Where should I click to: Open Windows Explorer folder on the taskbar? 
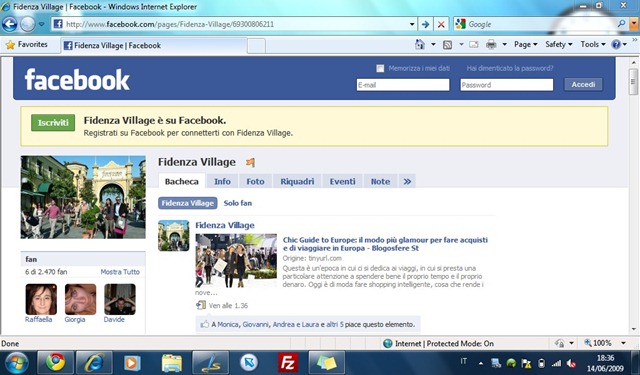(x=171, y=362)
